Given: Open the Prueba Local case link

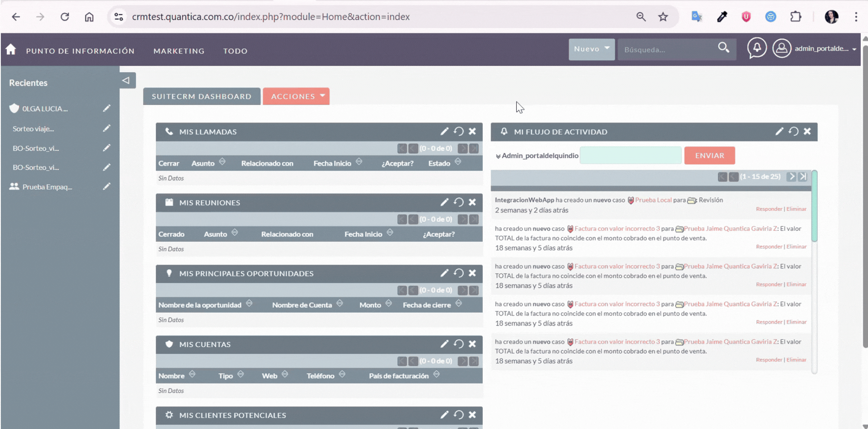Looking at the screenshot, I should (653, 200).
